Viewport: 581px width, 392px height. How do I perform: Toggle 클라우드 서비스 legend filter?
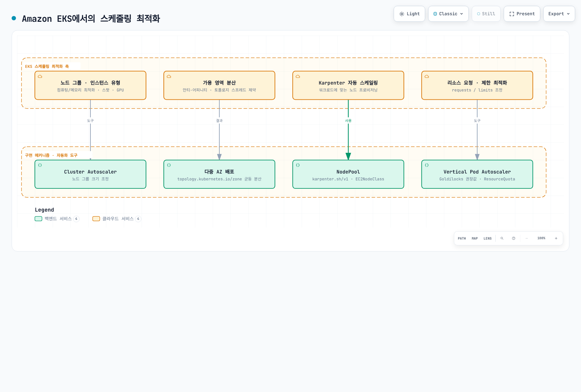117,219
